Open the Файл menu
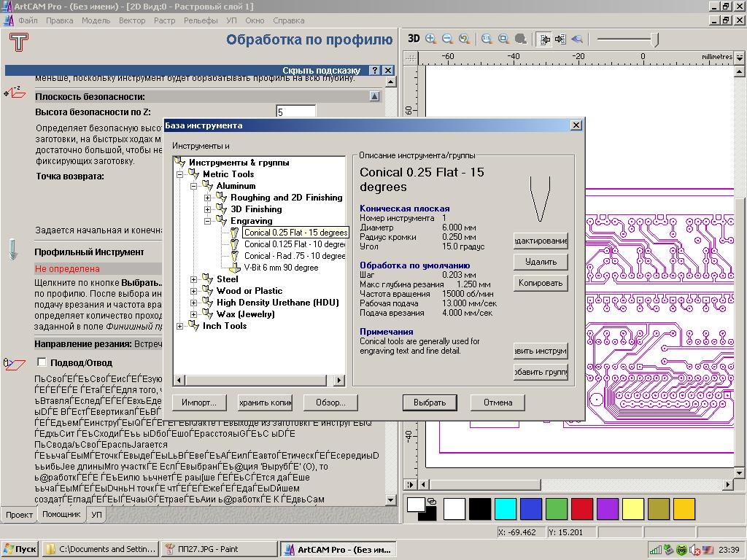Screen dimensions: 747x560 point(28,20)
